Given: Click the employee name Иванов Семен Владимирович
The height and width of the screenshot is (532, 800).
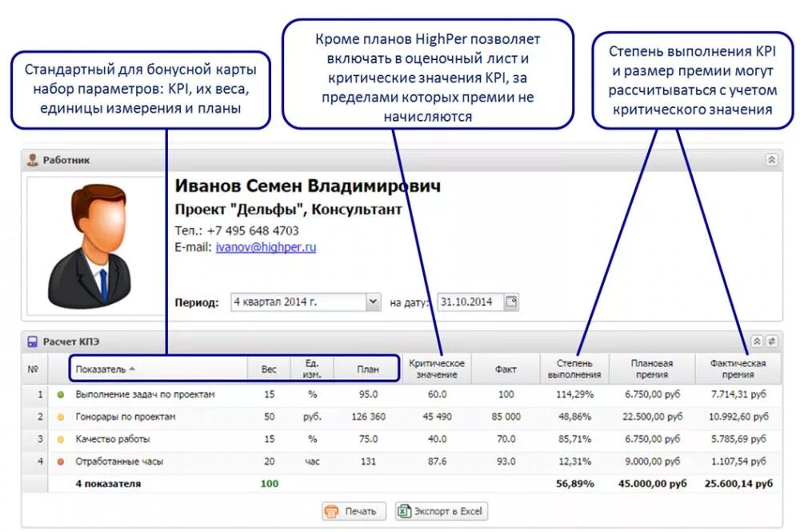Looking at the screenshot, I should tap(308, 186).
